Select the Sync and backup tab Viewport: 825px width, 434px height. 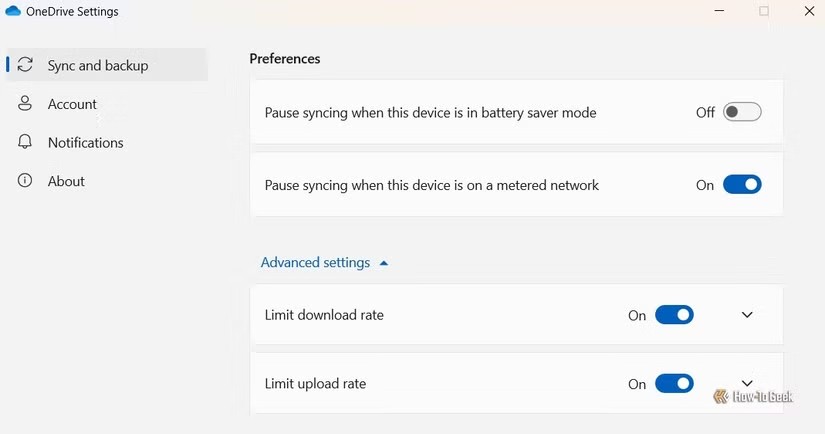point(98,65)
